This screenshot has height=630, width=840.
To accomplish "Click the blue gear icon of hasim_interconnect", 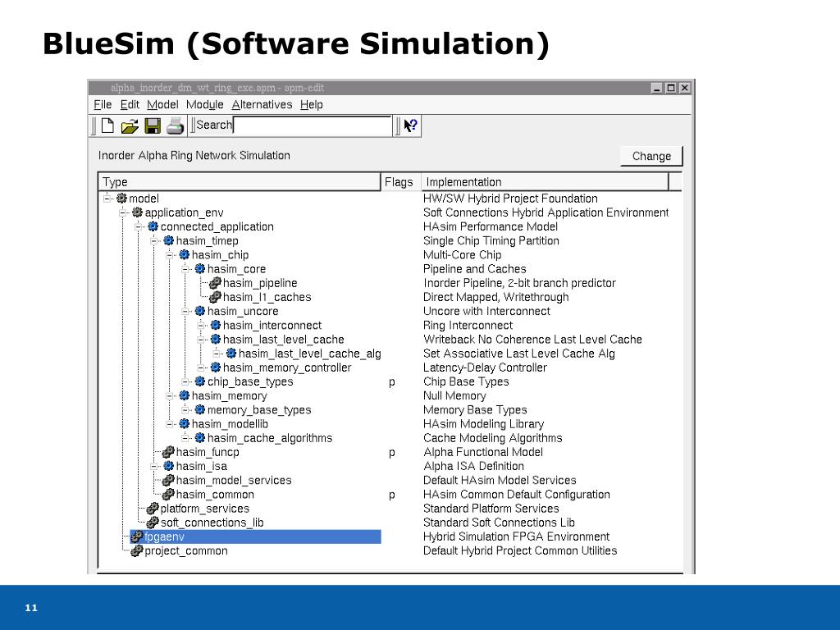I will (216, 325).
